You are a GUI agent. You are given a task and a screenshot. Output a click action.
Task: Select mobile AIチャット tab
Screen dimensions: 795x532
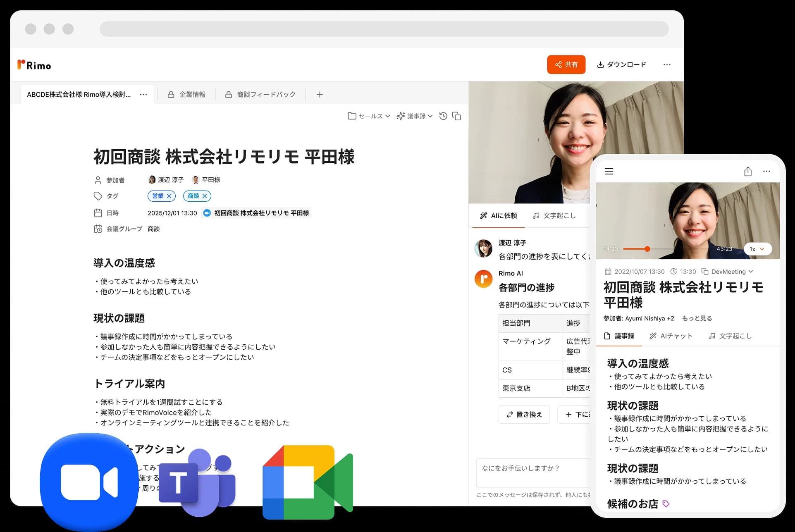coord(671,336)
